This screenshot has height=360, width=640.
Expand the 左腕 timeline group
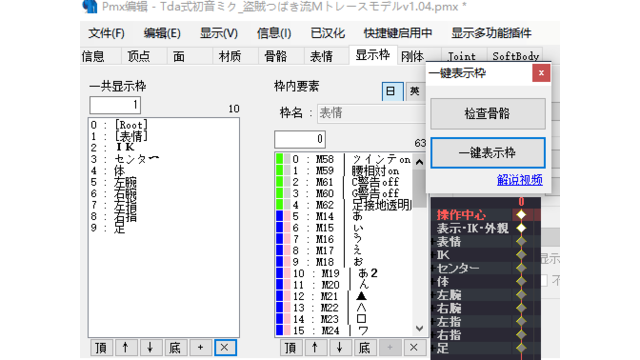click(x=433, y=295)
